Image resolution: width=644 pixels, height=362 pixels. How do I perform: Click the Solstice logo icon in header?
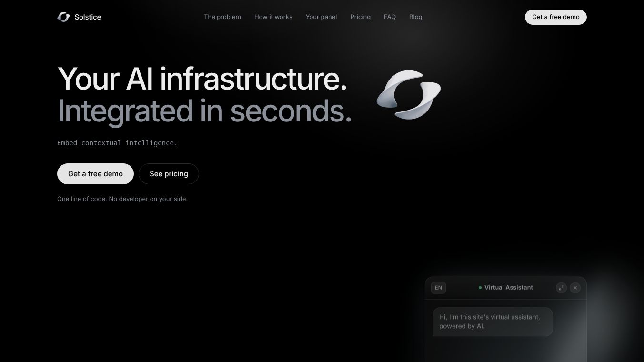coord(63,17)
